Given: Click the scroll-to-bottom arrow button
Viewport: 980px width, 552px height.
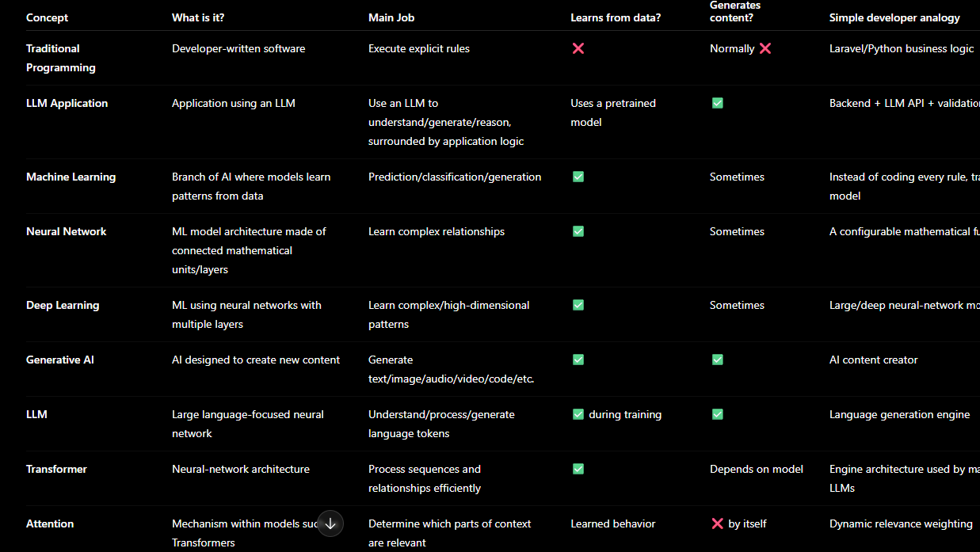Looking at the screenshot, I should [330, 523].
